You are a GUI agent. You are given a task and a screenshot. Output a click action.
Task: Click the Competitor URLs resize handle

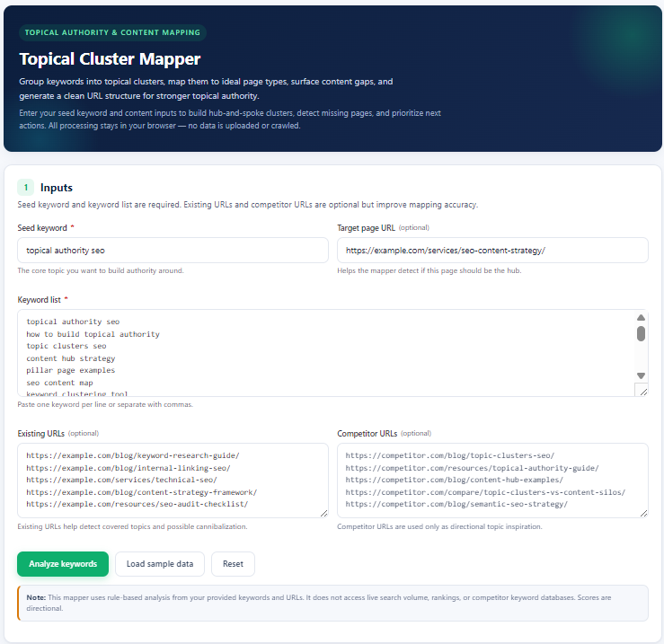[x=643, y=513]
